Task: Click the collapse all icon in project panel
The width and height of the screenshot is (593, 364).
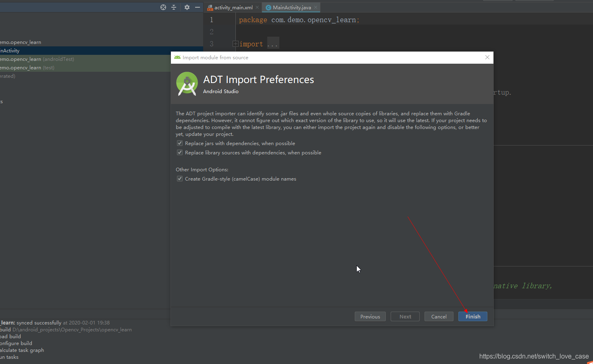Action: tap(174, 7)
